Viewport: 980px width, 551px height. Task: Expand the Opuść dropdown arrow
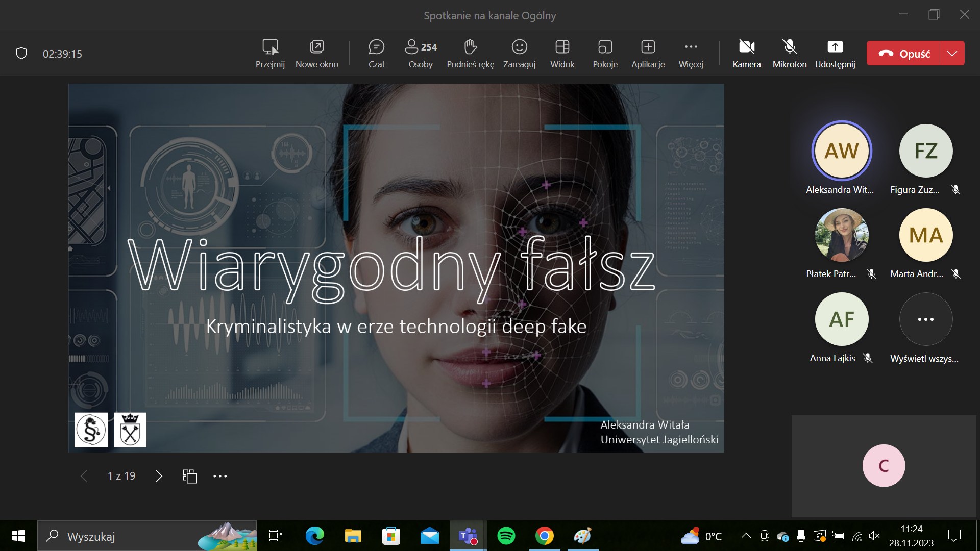952,53
